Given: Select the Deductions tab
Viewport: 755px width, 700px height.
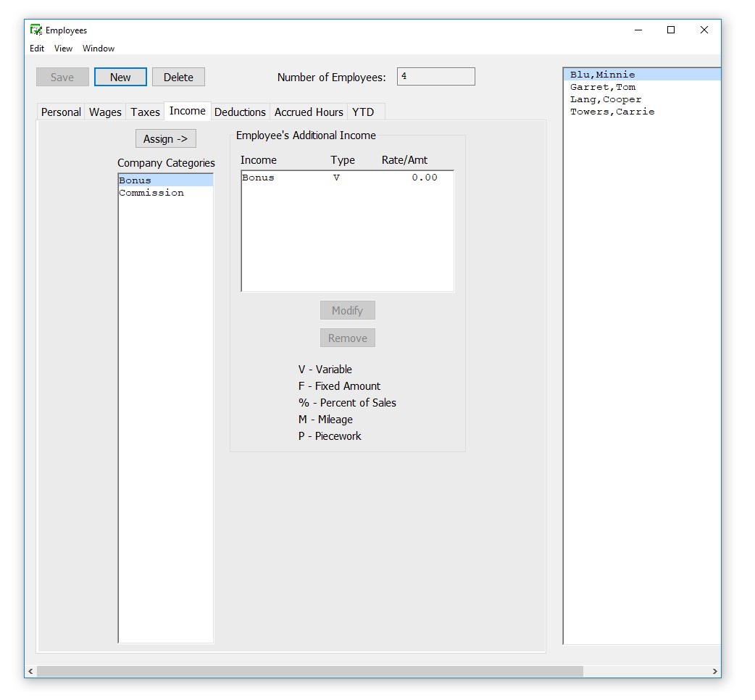Looking at the screenshot, I should [240, 112].
